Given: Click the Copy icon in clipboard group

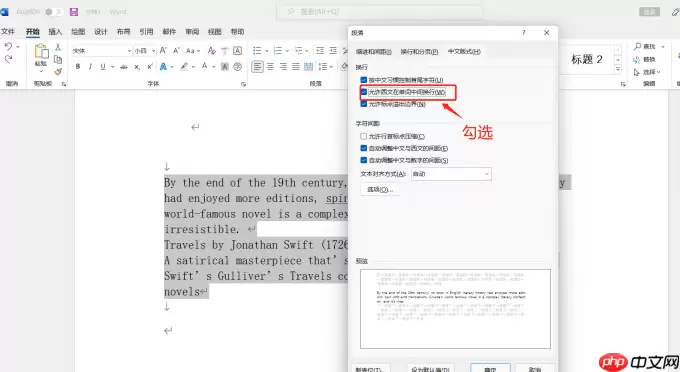Looking at the screenshot, I should [x=58, y=59].
